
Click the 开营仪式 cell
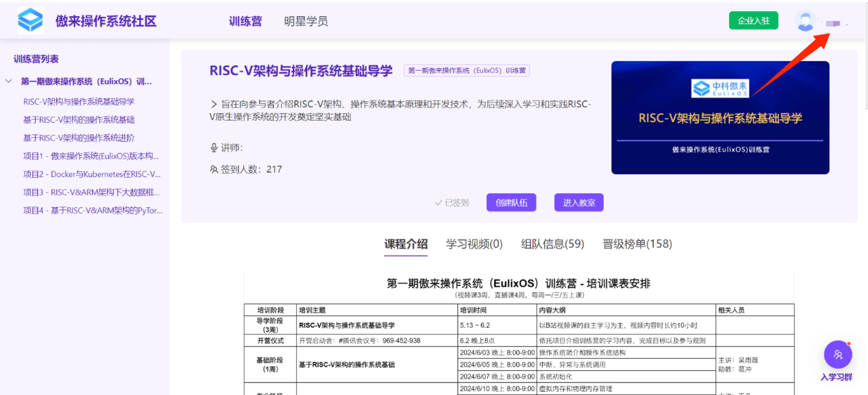pos(270,340)
